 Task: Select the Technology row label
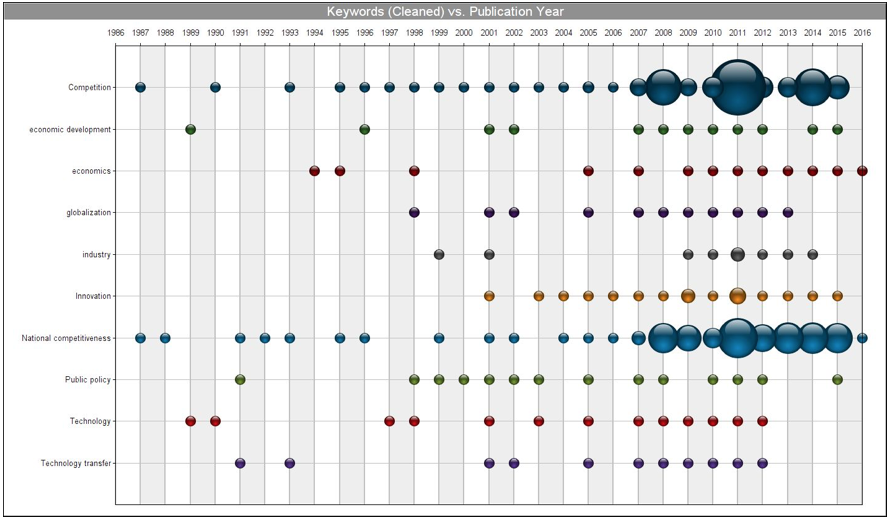[90, 421]
